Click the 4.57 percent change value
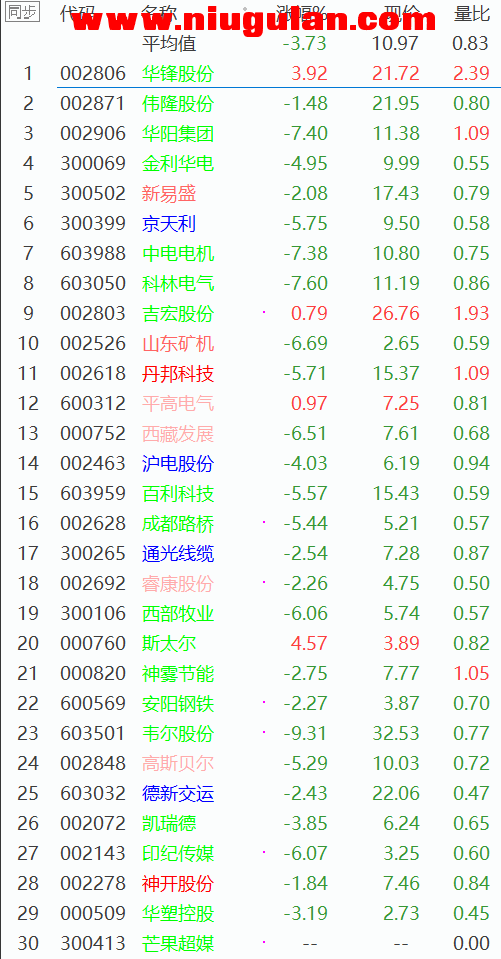Viewport: 501px width, 959px height. [310, 643]
